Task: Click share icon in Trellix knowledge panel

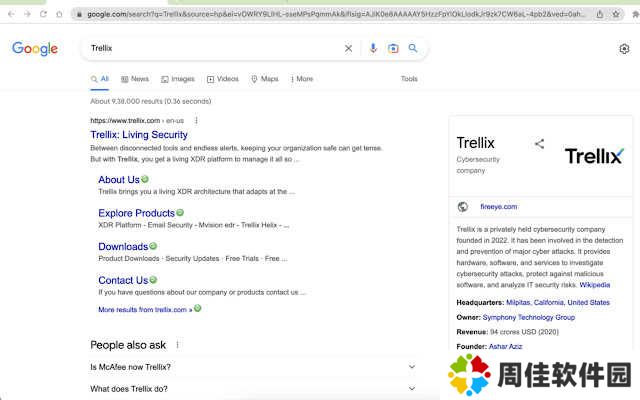Action: coord(539,144)
